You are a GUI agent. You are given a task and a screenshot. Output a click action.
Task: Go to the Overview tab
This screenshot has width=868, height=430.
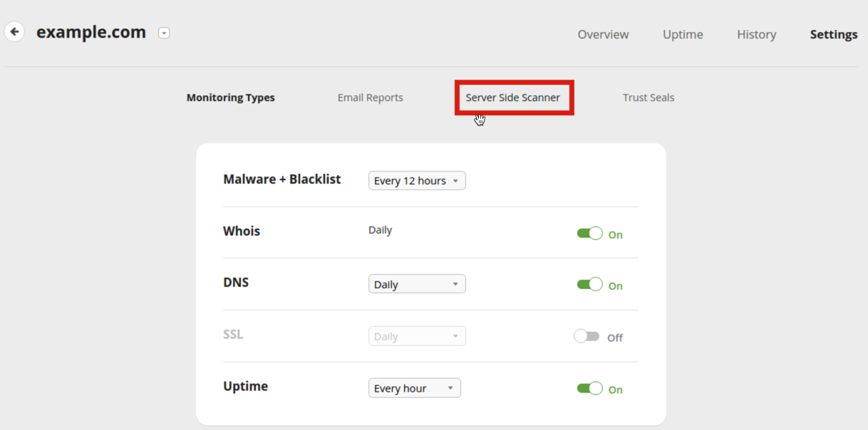coord(603,34)
